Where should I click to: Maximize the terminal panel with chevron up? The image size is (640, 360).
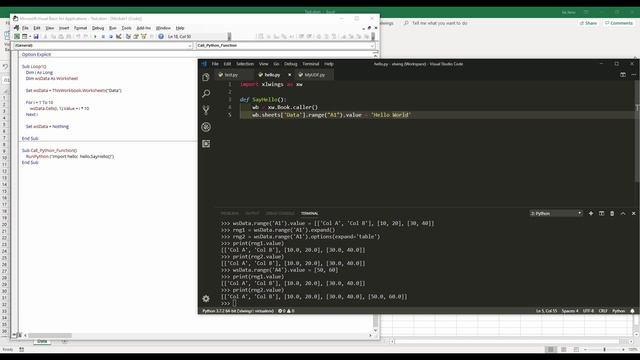623,213
